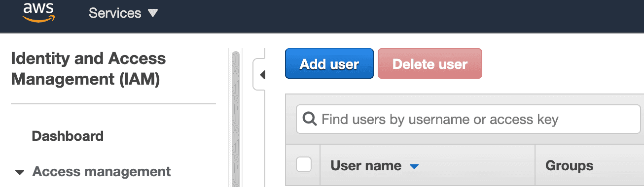Click the sidebar vertical scrollbar thumb
This screenshot has width=644, height=187.
point(235,118)
